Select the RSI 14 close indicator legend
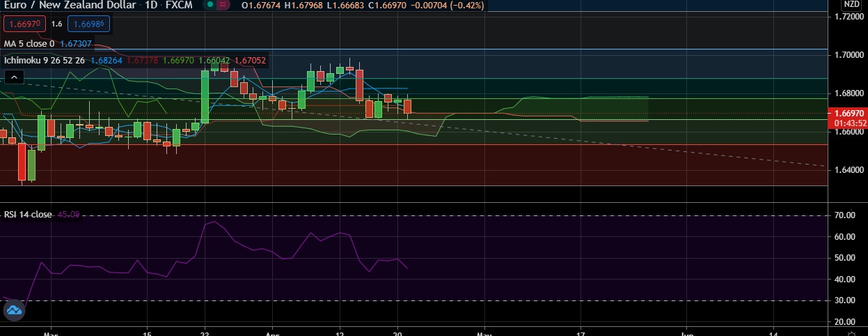868x336 pixels. pyautogui.click(x=28, y=214)
